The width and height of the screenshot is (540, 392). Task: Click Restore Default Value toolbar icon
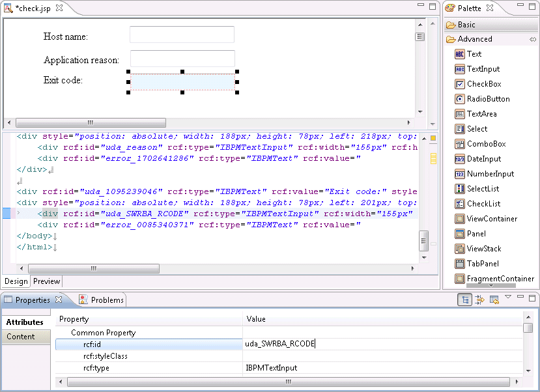click(494, 300)
